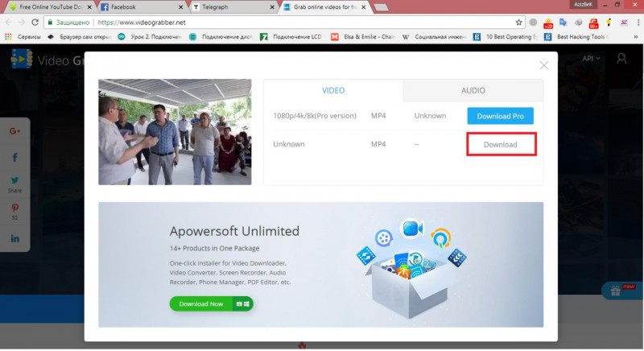Viewport: 644px width, 351px height.
Task: Click the AzizBeK profile button
Action: click(583, 4)
